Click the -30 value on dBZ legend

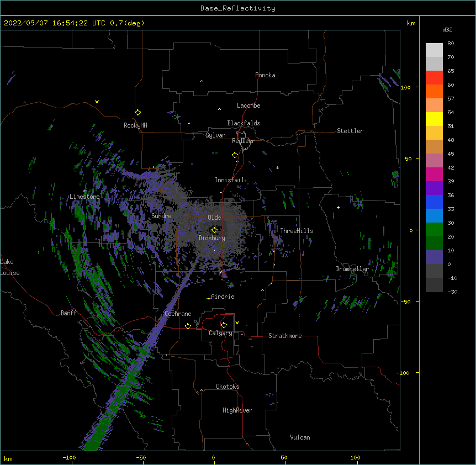tap(452, 292)
